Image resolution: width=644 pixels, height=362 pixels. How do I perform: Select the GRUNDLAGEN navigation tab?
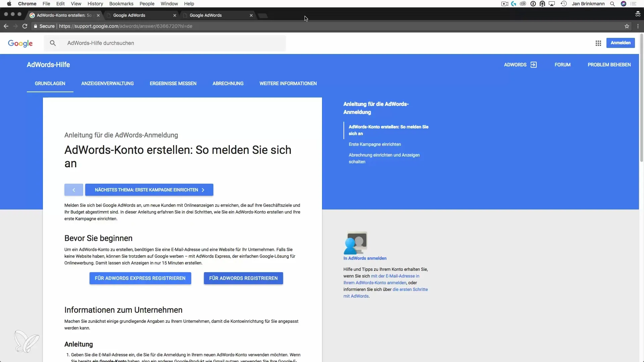(50, 83)
